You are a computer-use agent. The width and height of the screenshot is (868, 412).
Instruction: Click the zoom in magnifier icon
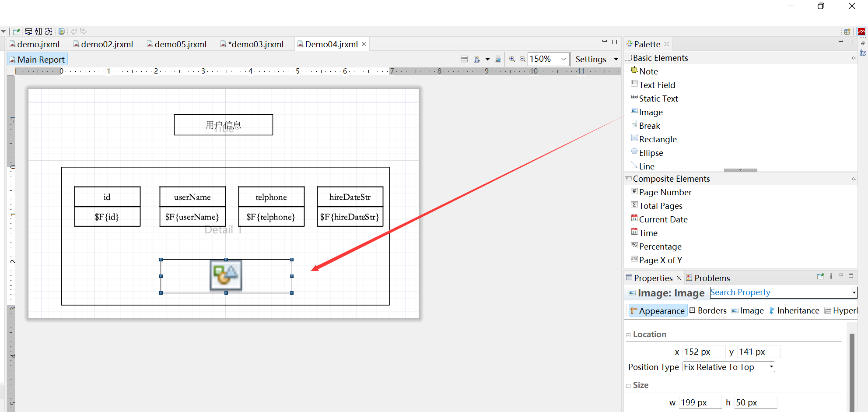point(512,59)
